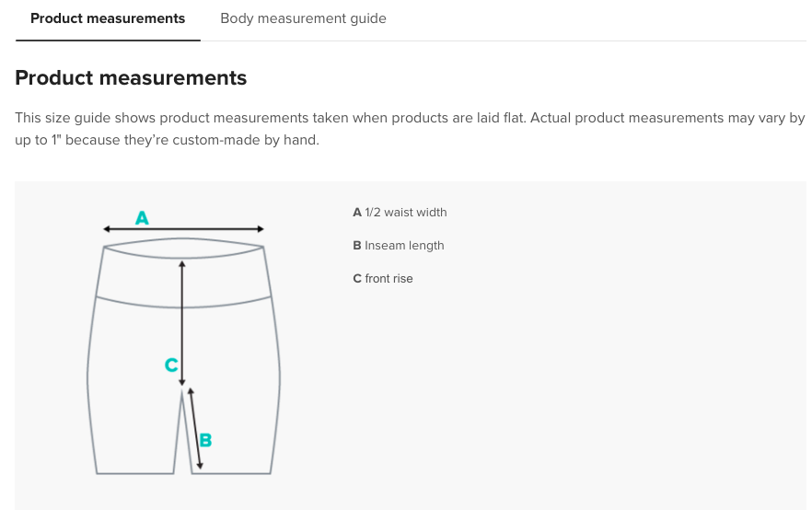Viewport: 812px width, 510px height.
Task: Click the right leg hem of shorts
Action: pyautogui.click(x=234, y=472)
